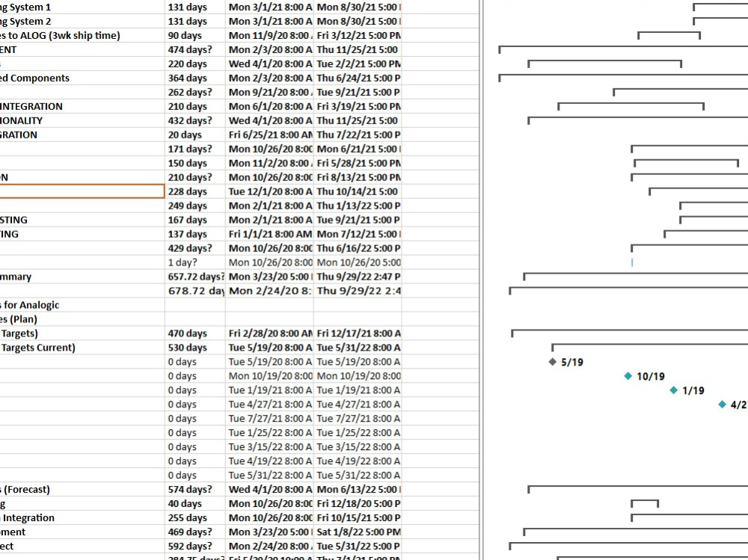This screenshot has height=560, width=748.
Task: Select the 10/19 milestone diamond in the chart
Action: [x=628, y=376]
